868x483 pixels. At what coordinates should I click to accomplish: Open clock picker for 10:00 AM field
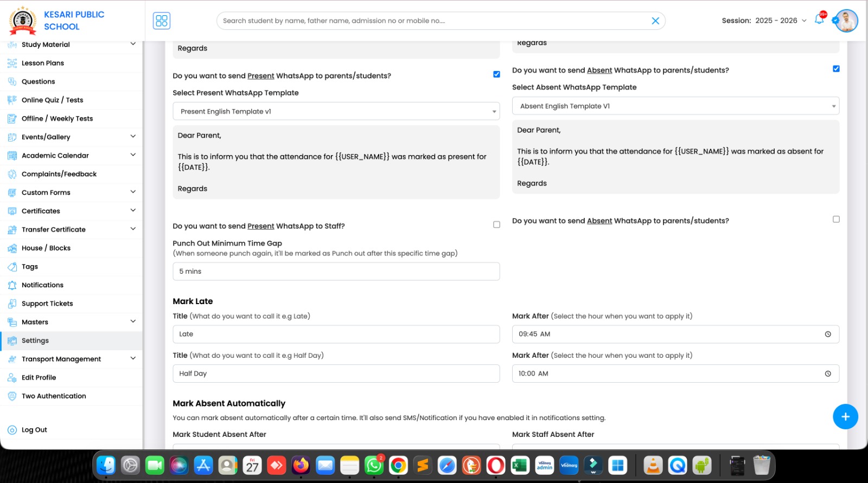click(x=827, y=373)
